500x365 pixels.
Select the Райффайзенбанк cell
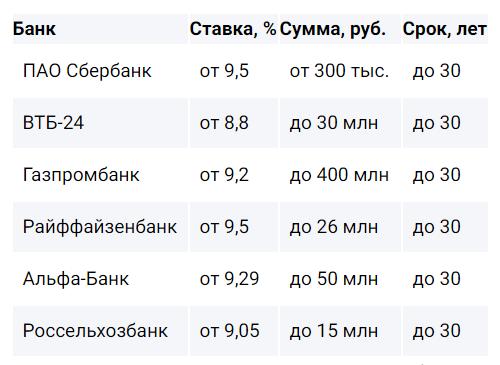pyautogui.click(x=100, y=227)
